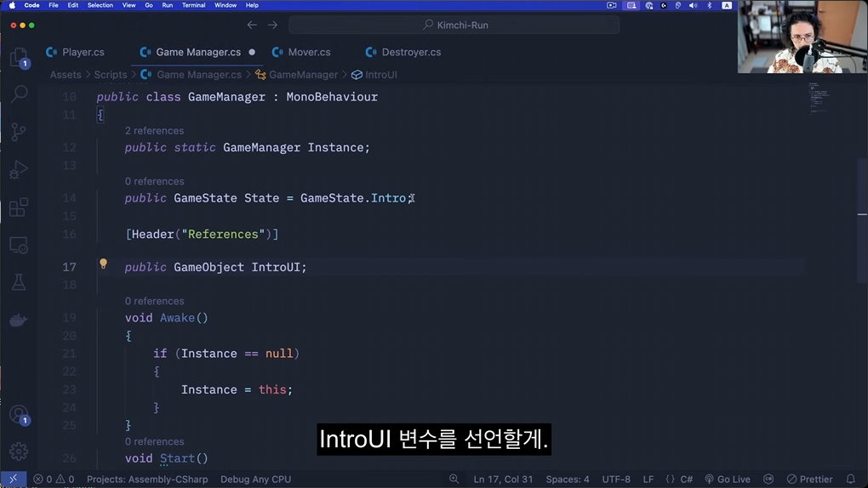Change the LF end of line sequence
This screenshot has height=488, width=868.
pyautogui.click(x=648, y=479)
